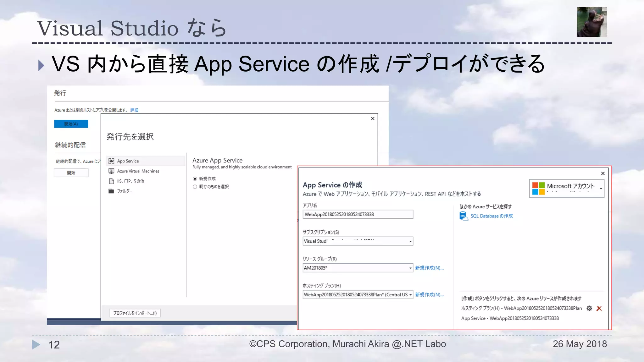Click the アプリ名 text field
Viewport: 644px width, 362px height.
[358, 214]
